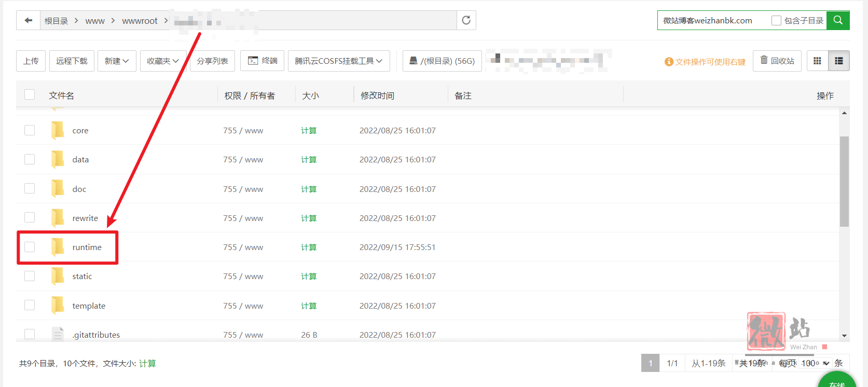
Task: Click 远程下载 remote download button
Action: [x=72, y=61]
